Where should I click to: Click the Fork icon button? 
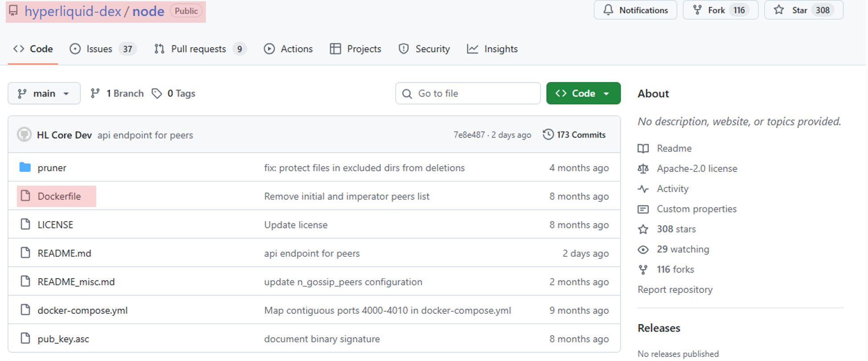pyautogui.click(x=697, y=10)
